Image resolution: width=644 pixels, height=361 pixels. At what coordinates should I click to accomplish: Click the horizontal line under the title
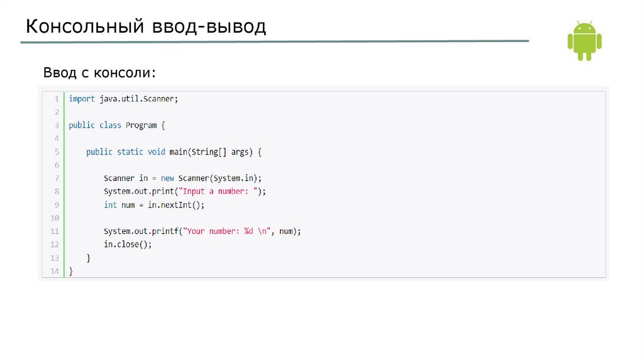(274, 42)
